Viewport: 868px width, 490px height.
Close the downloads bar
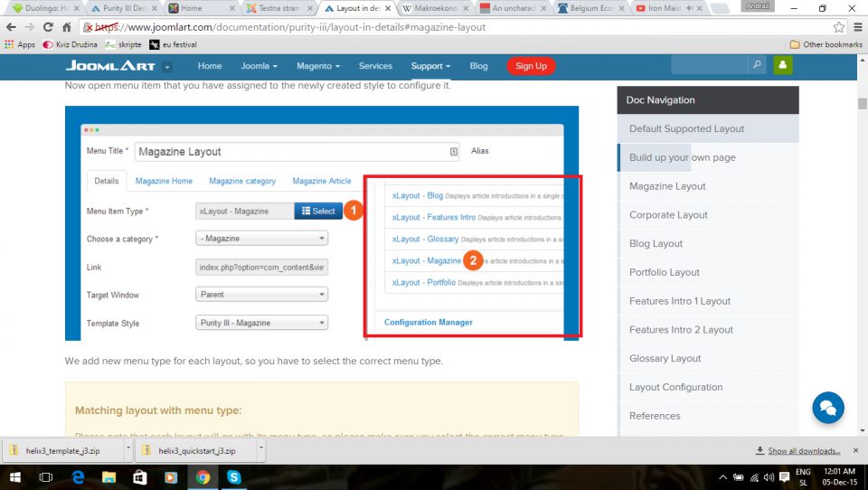point(856,451)
